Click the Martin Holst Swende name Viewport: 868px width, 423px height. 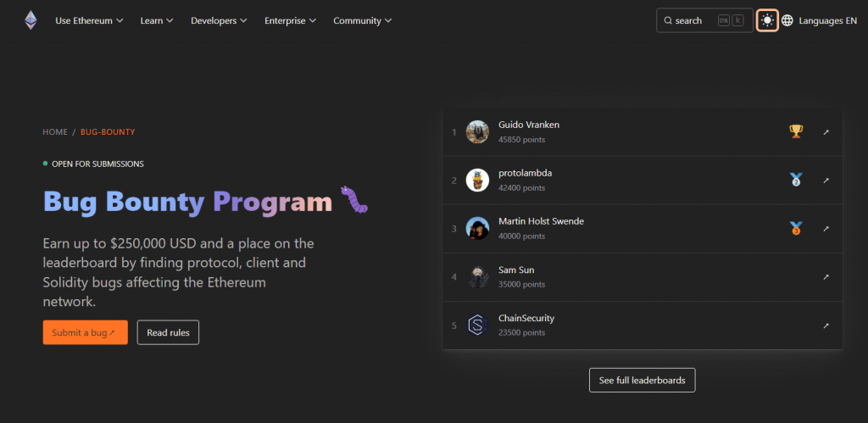541,221
